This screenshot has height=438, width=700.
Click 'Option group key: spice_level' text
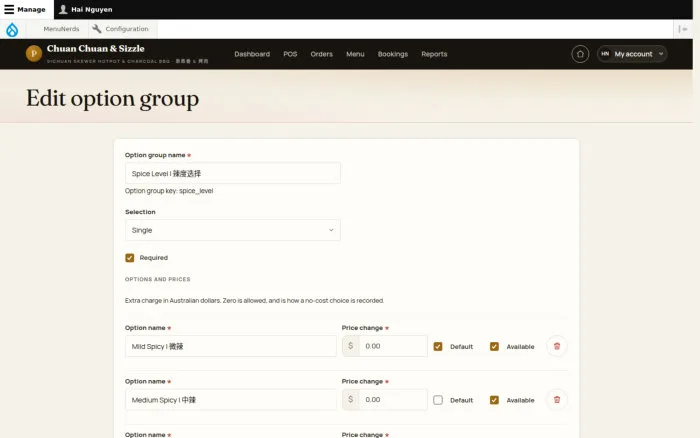pos(169,191)
